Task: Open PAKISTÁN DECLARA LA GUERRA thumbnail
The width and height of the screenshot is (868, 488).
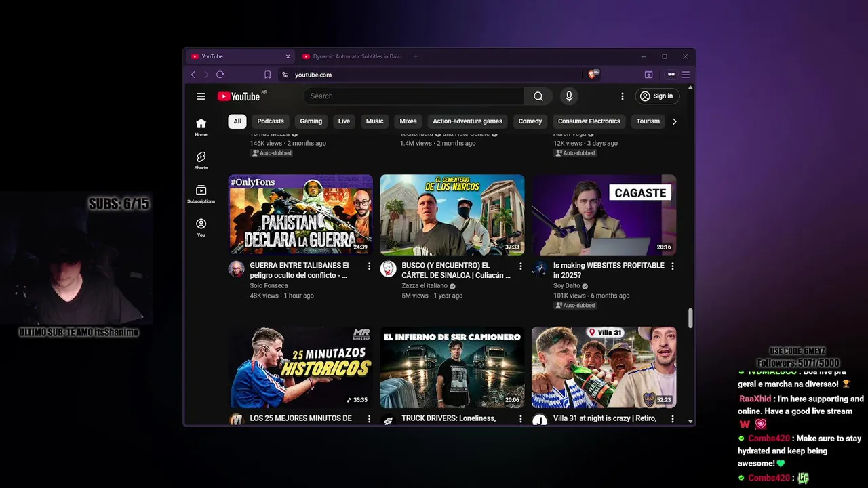Action: tap(300, 215)
